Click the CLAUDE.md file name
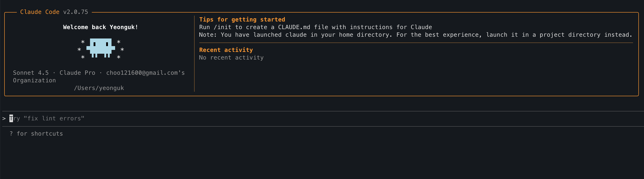 click(294, 27)
